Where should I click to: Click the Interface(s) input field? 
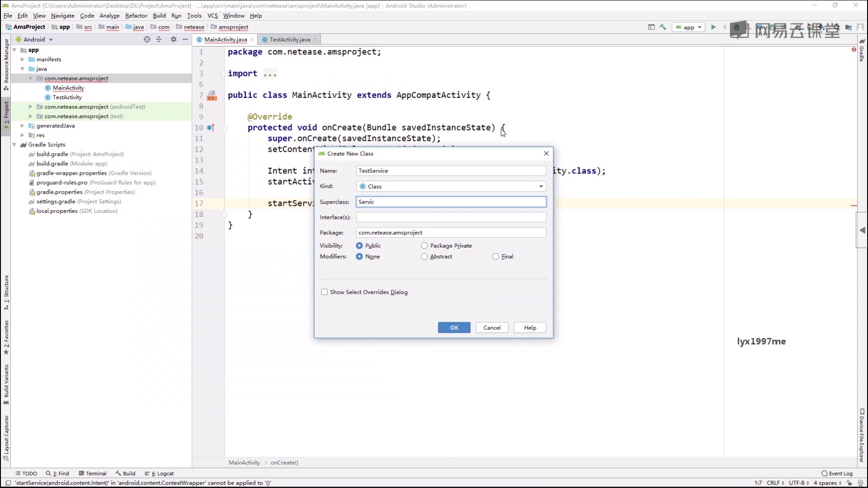point(451,217)
